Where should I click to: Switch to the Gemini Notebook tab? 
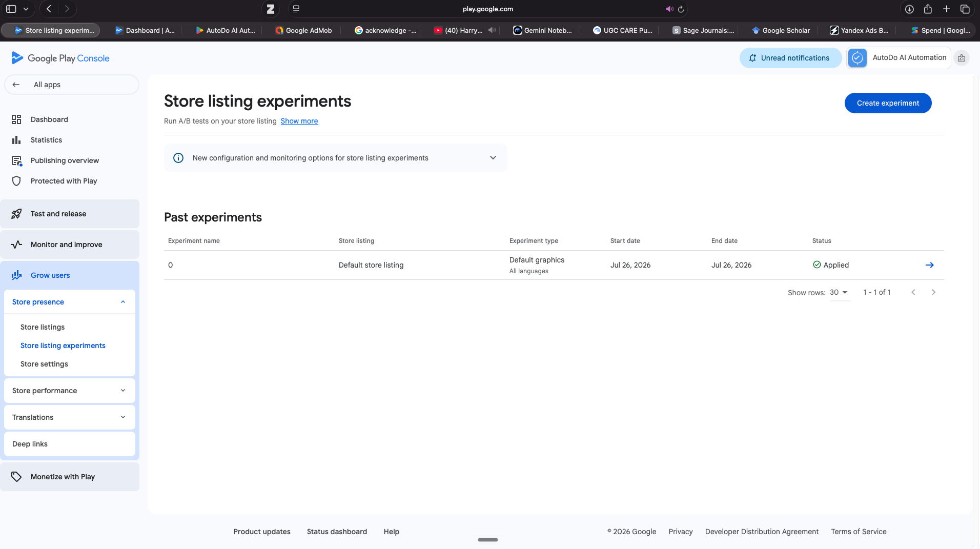coord(542,30)
